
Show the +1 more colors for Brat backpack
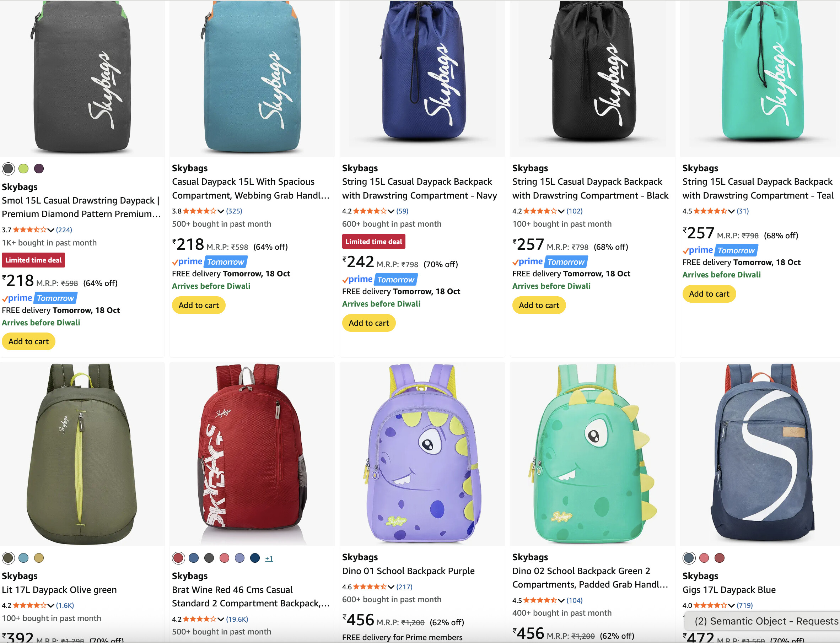point(269,558)
